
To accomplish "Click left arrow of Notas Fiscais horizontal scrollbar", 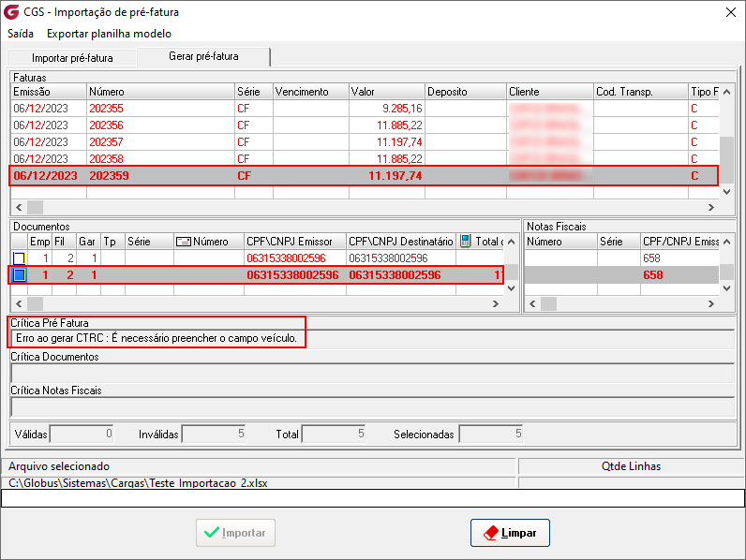I will point(532,303).
